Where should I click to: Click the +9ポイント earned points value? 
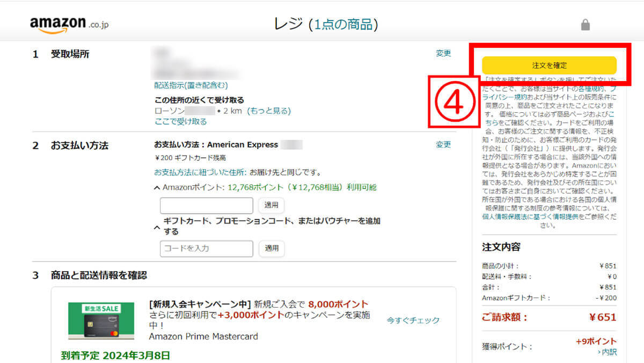click(x=596, y=342)
